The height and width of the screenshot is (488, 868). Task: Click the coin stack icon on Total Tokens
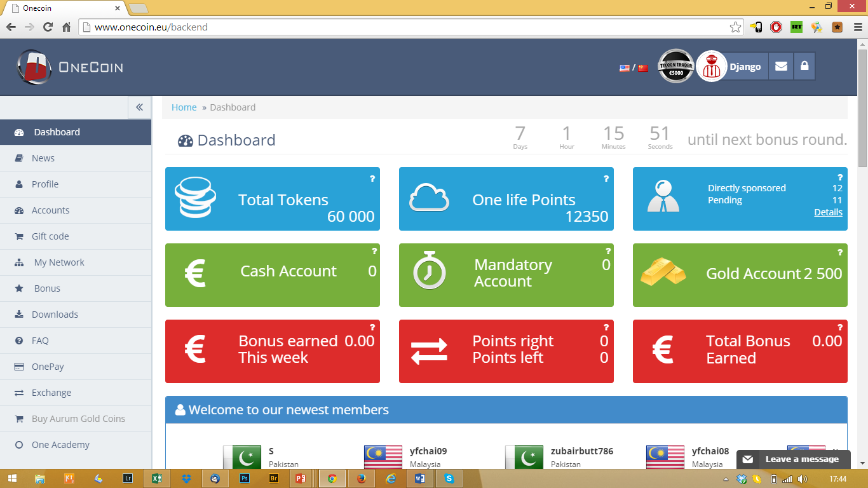point(195,198)
